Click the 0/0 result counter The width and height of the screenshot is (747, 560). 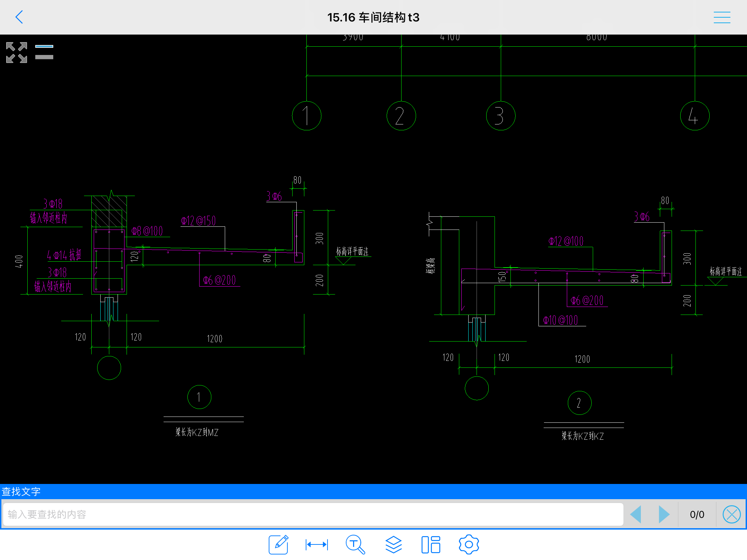(x=697, y=514)
